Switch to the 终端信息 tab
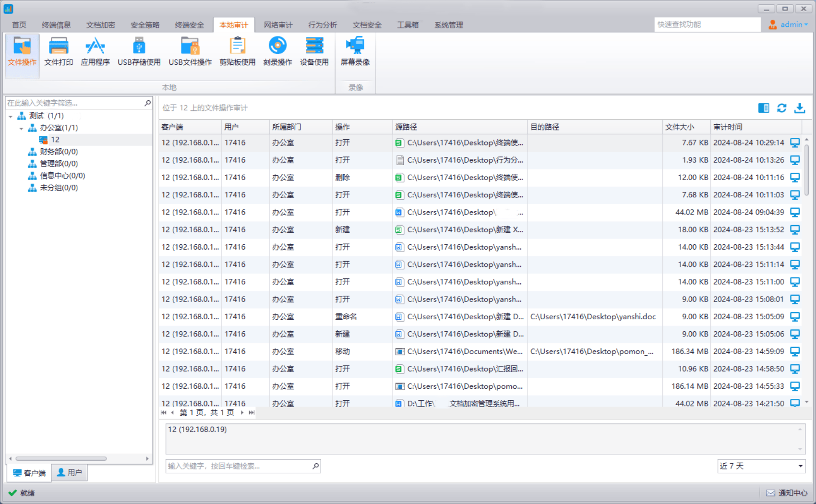Image resolution: width=816 pixels, height=504 pixels. (56, 25)
